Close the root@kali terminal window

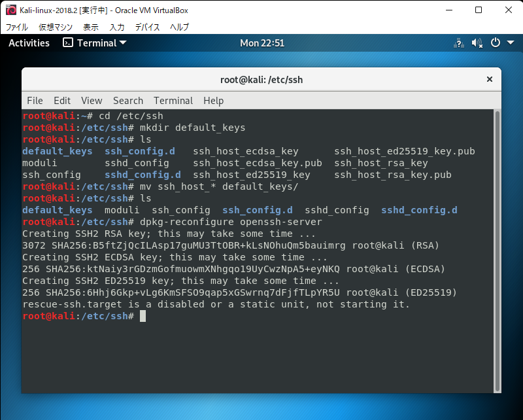coord(489,79)
